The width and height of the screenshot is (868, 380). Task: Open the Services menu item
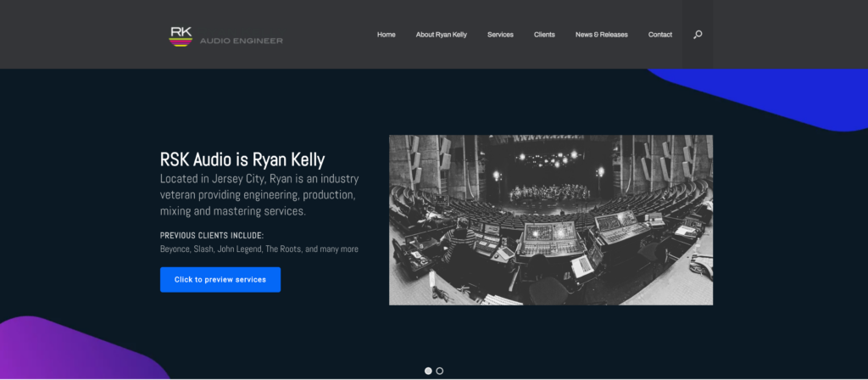[x=500, y=34]
